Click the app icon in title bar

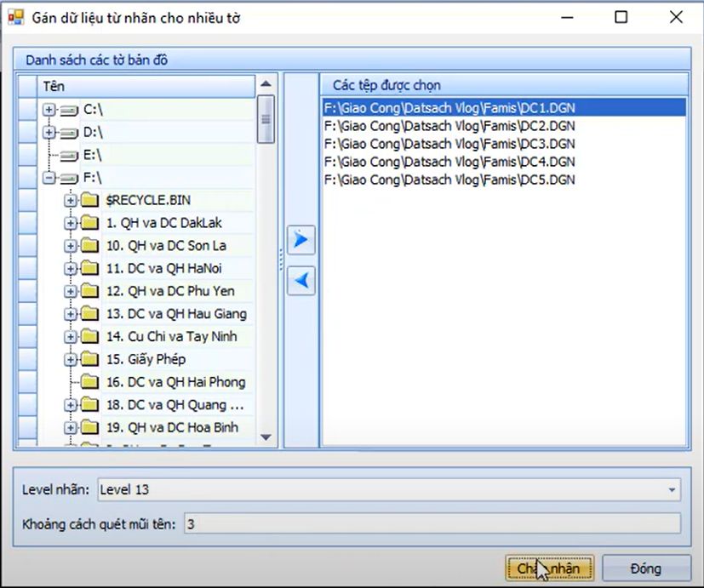pyautogui.click(x=15, y=17)
